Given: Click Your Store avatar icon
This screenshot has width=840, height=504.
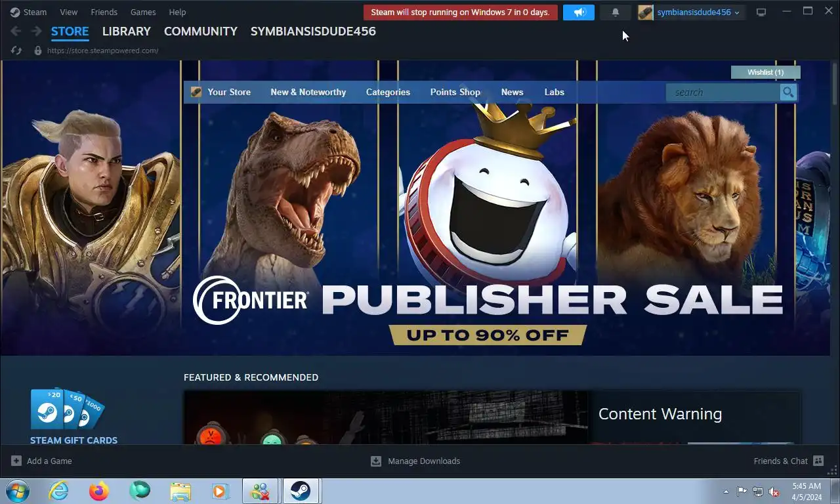Looking at the screenshot, I should point(196,92).
